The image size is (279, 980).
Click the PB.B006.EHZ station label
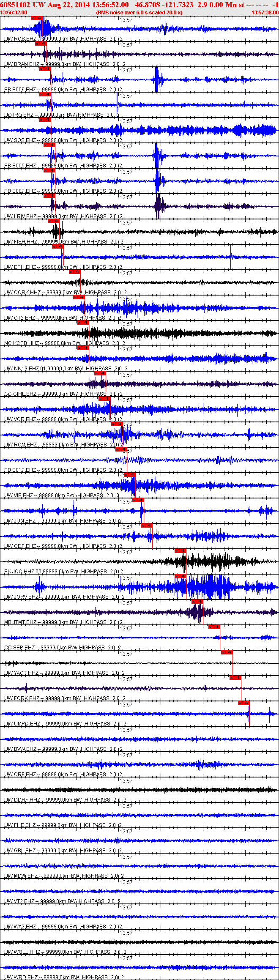pyautogui.click(x=20, y=90)
